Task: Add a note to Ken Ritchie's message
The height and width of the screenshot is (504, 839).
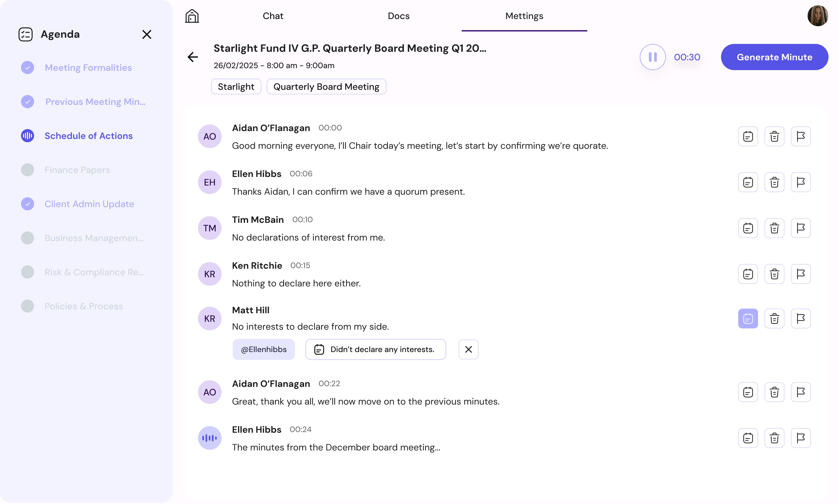Action: tap(748, 274)
